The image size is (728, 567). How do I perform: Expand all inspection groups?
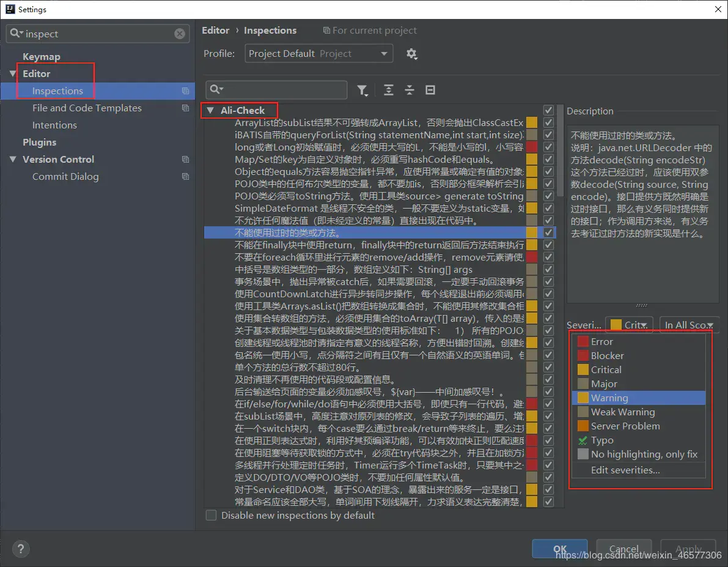tap(388, 90)
